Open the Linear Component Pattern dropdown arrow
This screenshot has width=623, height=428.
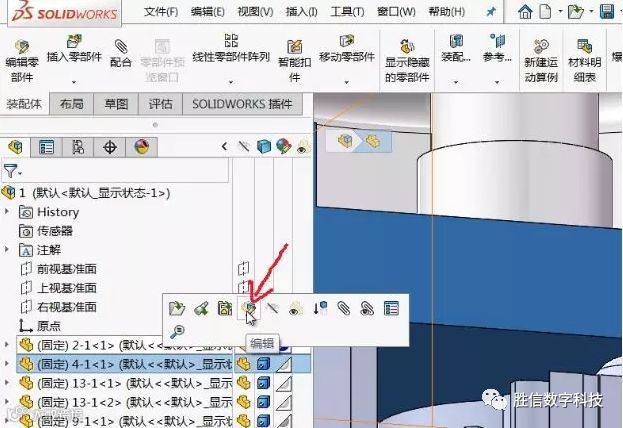[231, 82]
